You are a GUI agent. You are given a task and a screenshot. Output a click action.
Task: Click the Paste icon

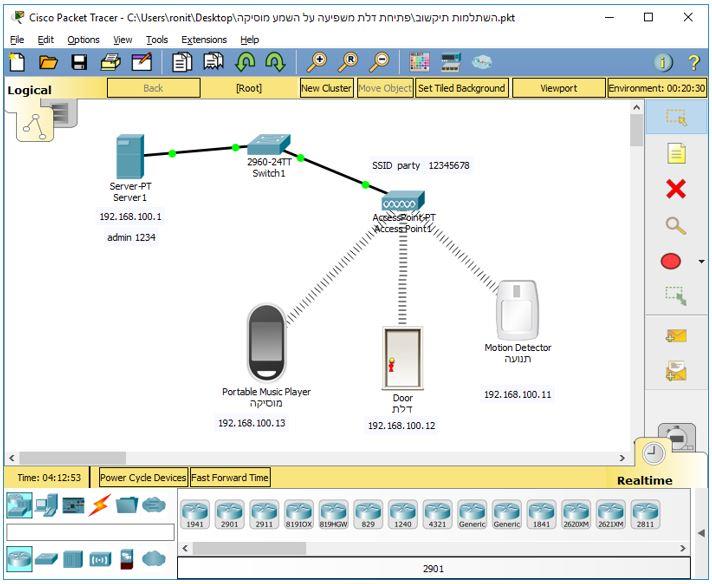coord(213,62)
